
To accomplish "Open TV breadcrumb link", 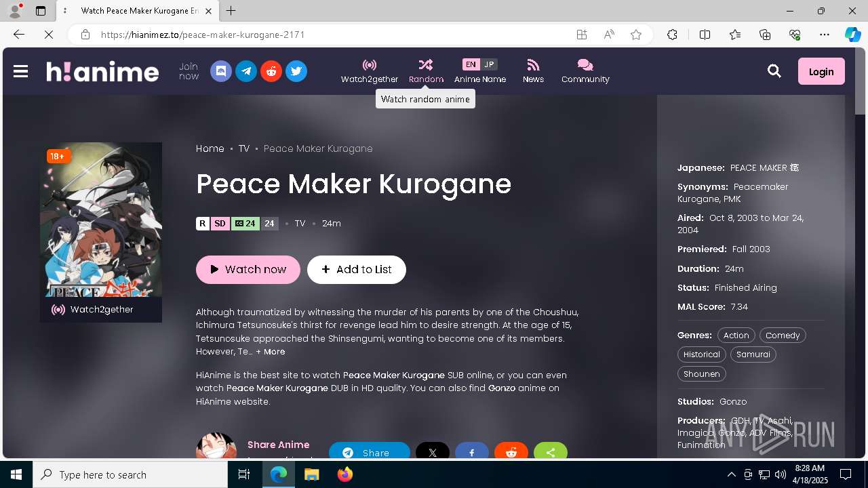I will pyautogui.click(x=244, y=148).
